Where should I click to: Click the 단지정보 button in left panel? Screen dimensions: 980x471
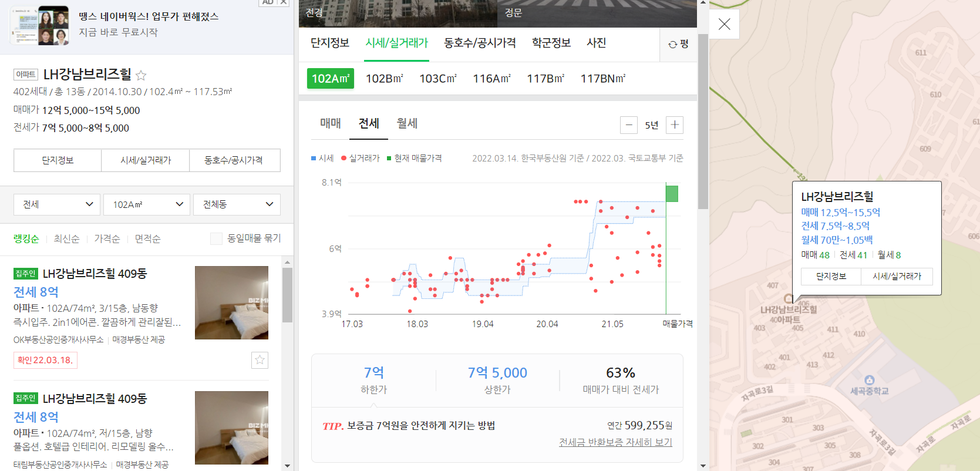[58, 160]
